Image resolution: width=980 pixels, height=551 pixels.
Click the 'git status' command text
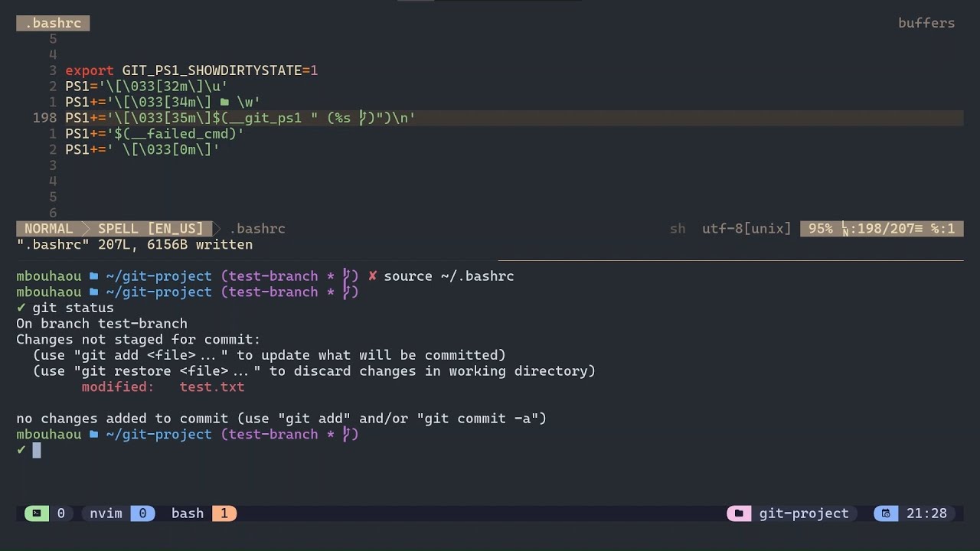(x=73, y=308)
